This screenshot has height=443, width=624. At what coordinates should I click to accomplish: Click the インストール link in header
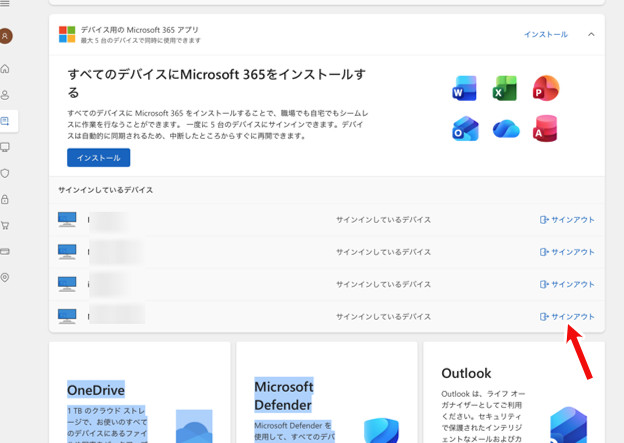pyautogui.click(x=546, y=34)
